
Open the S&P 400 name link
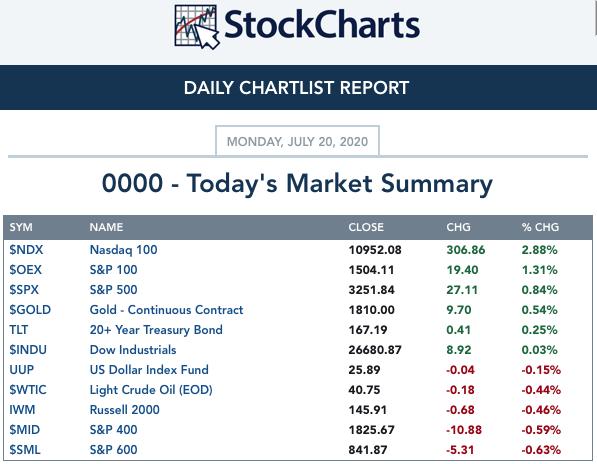click(113, 430)
